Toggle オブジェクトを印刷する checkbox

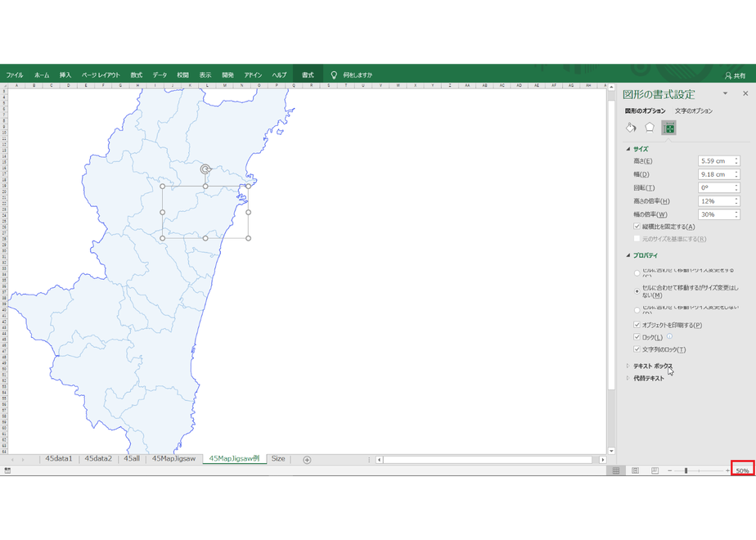coord(637,325)
